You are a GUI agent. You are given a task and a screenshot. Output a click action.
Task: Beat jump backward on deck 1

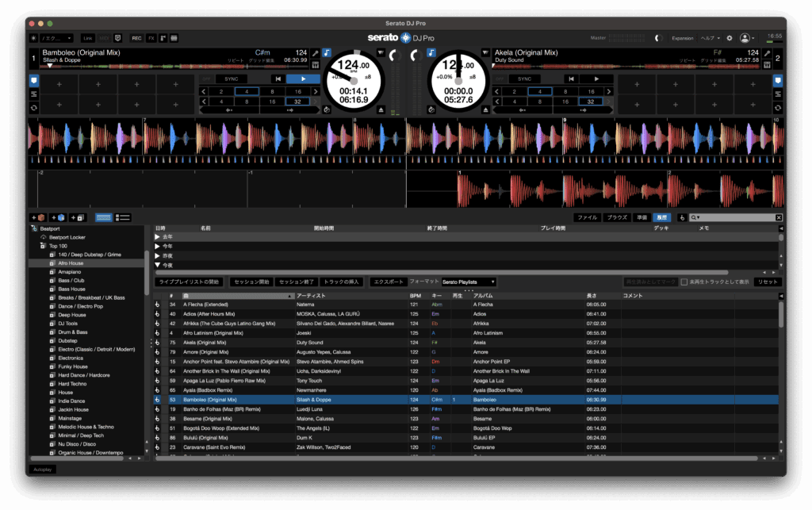tap(229, 110)
